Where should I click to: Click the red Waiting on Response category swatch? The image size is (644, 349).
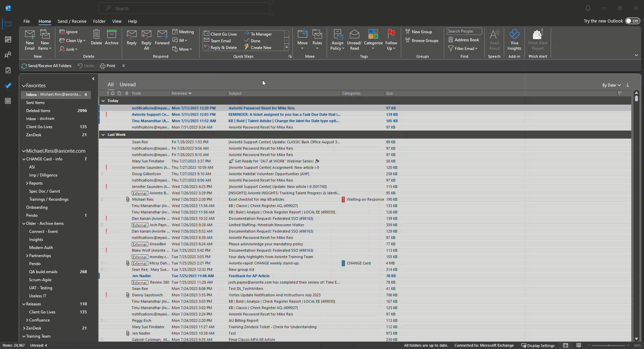[343, 199]
